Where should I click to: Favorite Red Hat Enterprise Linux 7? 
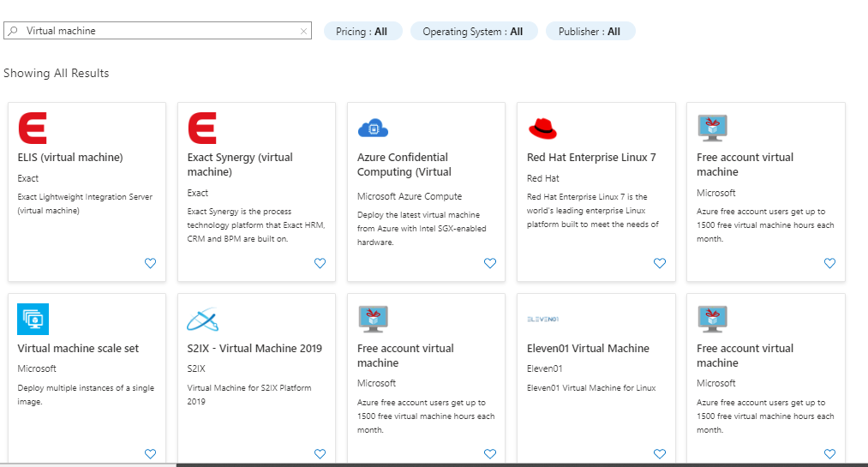659,263
